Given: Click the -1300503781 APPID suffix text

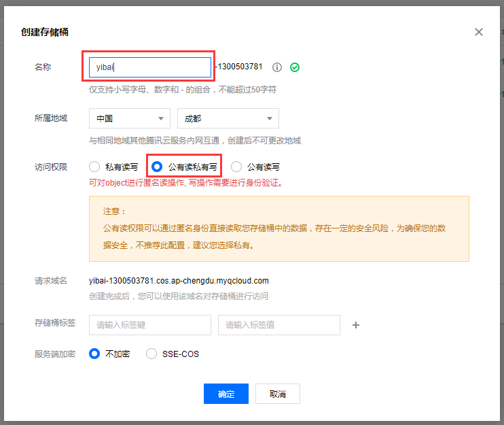Looking at the screenshot, I should 239,67.
